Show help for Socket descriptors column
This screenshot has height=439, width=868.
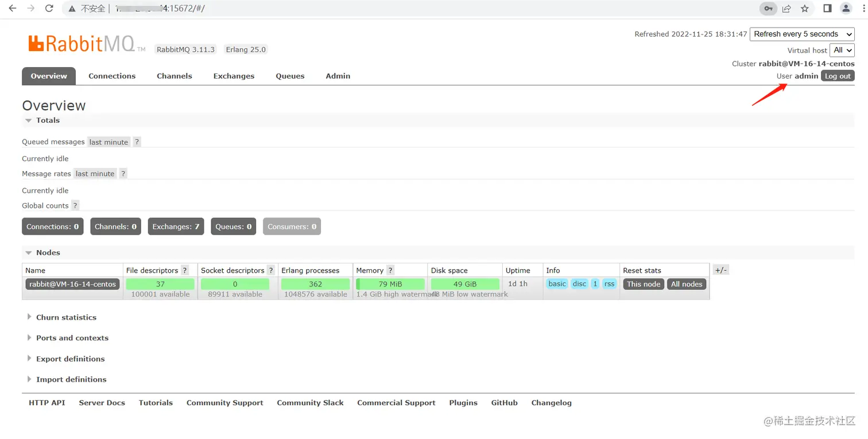[x=271, y=270]
